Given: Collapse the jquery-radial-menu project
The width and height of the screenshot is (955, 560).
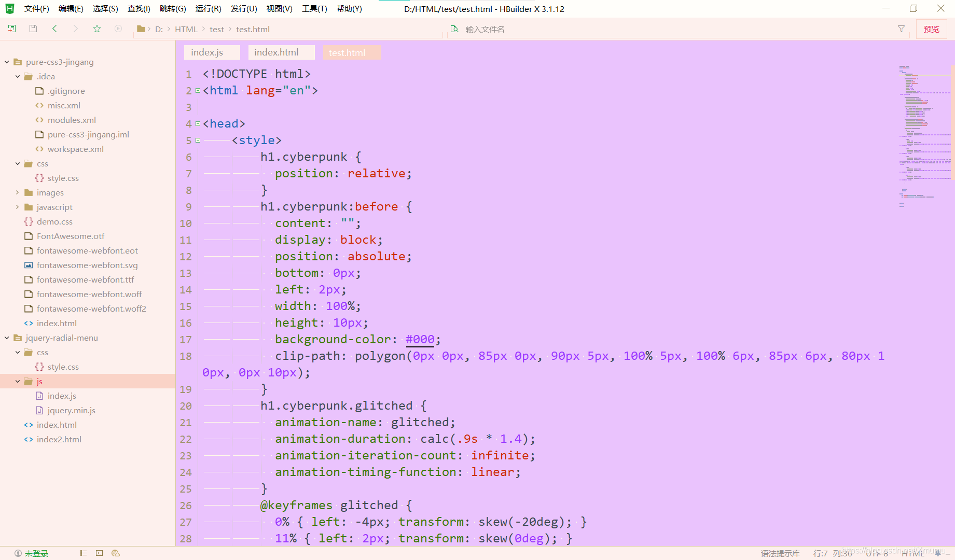Looking at the screenshot, I should [x=7, y=338].
